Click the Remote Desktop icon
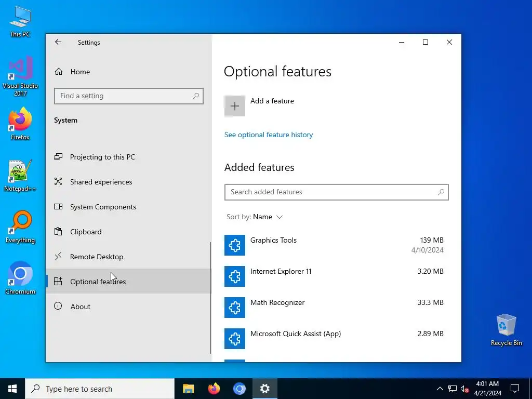The height and width of the screenshot is (399, 532). 58,256
